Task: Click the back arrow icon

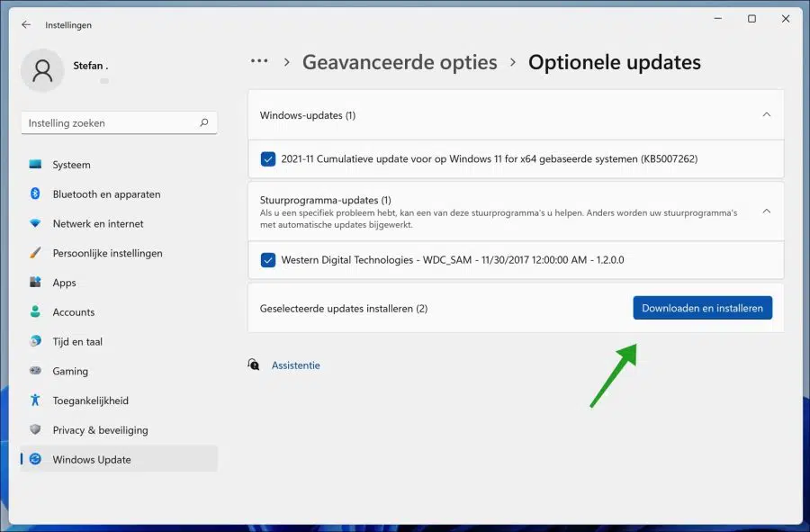Action: pos(26,24)
